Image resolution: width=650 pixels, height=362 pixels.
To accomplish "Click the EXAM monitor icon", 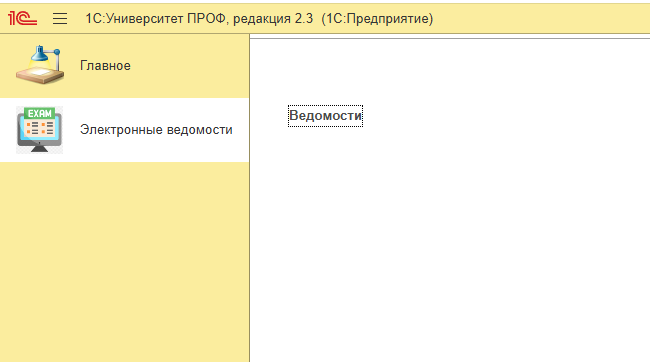I will click(x=39, y=130).
